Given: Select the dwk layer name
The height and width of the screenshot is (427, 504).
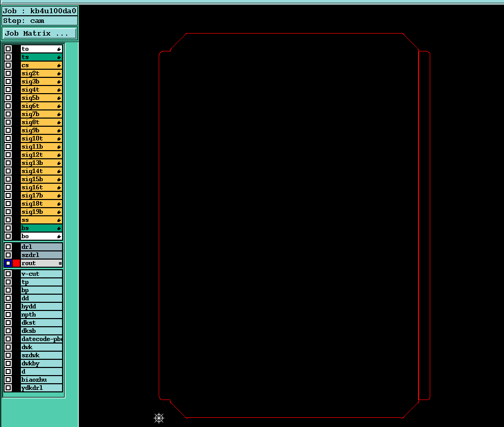Looking at the screenshot, I should pos(42,347).
